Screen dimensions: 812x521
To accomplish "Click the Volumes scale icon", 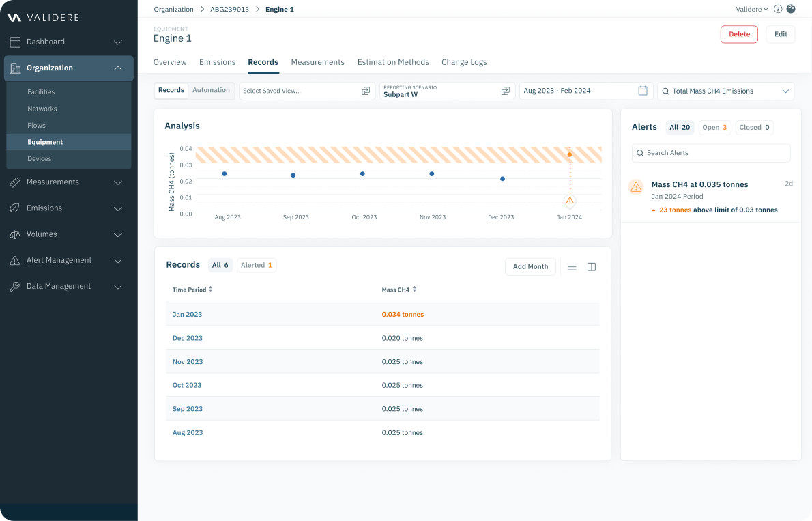I will click(15, 234).
